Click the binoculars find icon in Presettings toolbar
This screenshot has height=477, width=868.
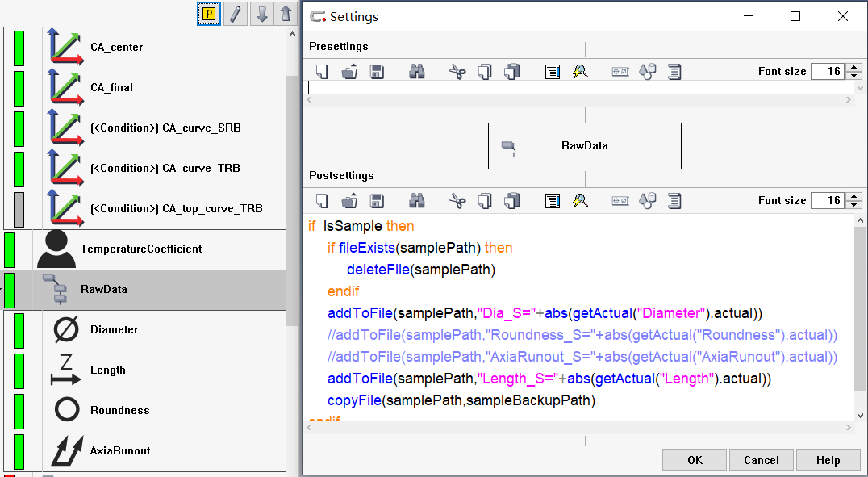(x=417, y=72)
